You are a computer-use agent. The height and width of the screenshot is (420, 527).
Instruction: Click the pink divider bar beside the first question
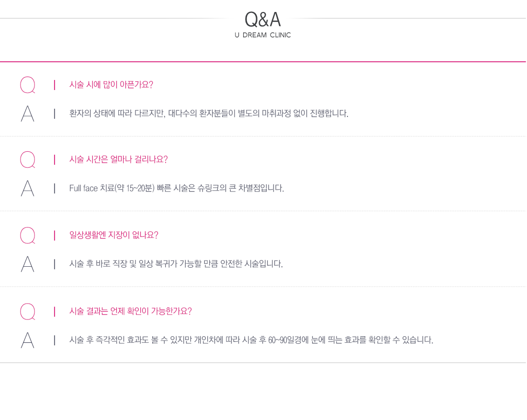pyautogui.click(x=55, y=85)
